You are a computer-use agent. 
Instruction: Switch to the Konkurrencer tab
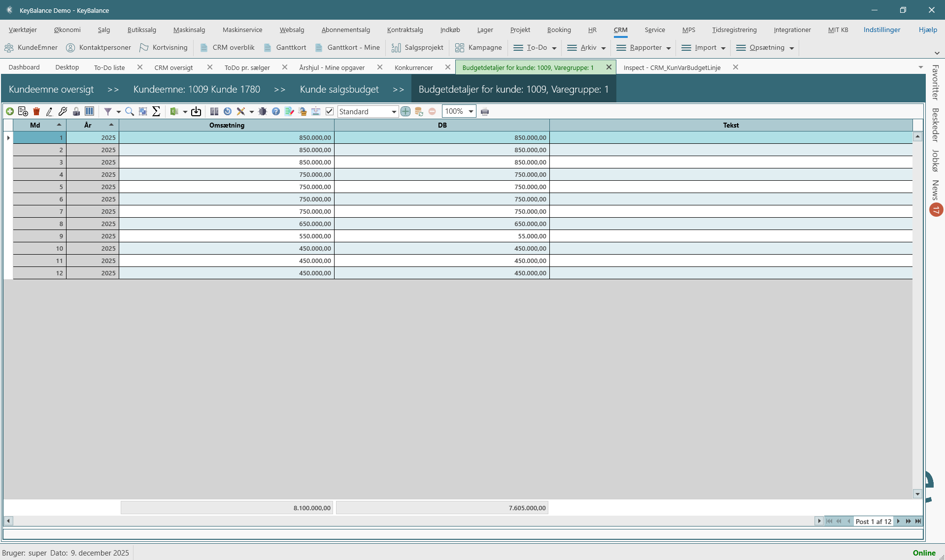click(x=413, y=67)
